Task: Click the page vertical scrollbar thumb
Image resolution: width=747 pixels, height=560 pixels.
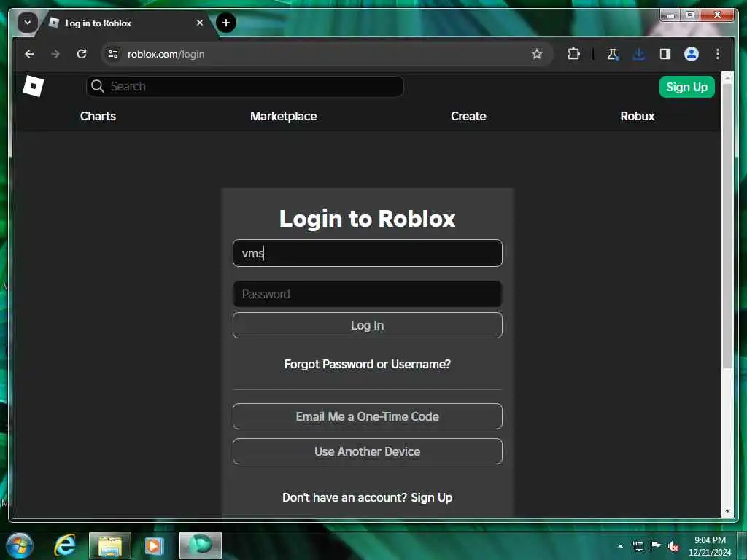Action: coord(727,226)
